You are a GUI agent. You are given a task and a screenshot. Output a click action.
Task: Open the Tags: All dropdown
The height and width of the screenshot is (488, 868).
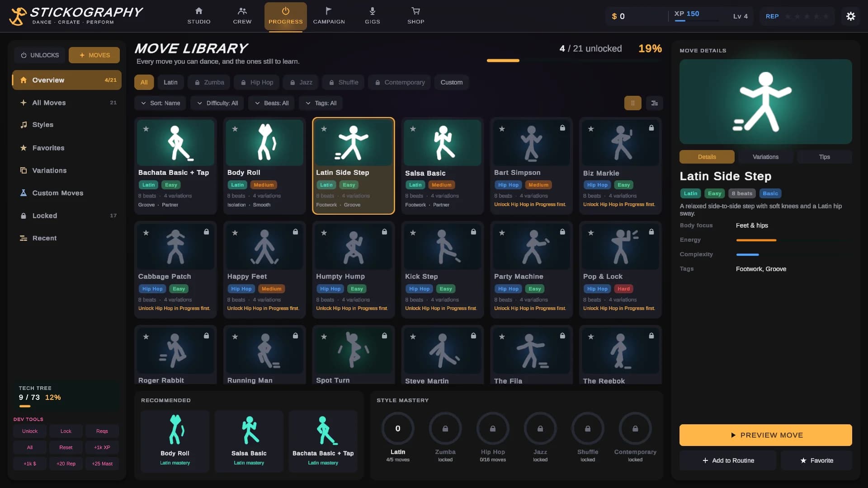tap(321, 103)
